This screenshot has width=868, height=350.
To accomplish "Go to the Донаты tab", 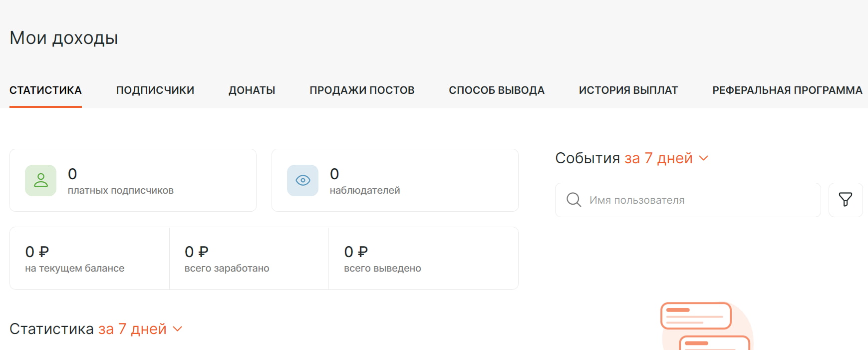I will pos(252,90).
